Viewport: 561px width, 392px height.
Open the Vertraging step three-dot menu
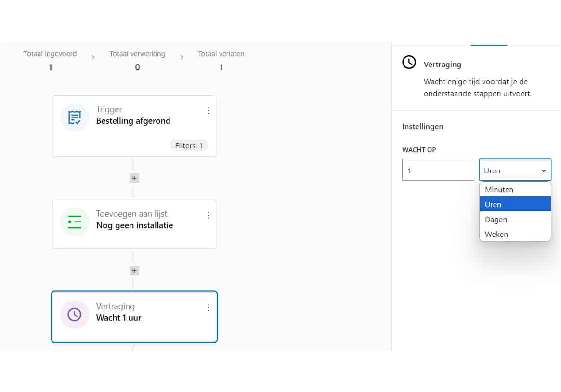pyautogui.click(x=209, y=308)
